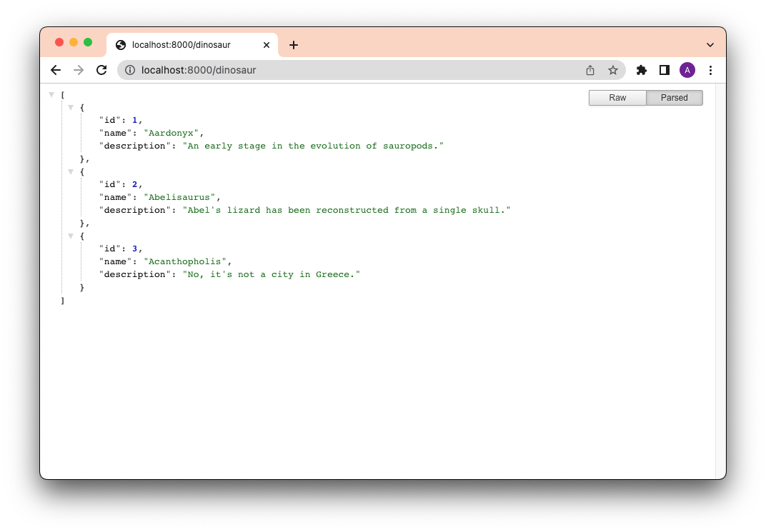Click the forward navigation arrow
This screenshot has width=766, height=532.
pyautogui.click(x=79, y=70)
